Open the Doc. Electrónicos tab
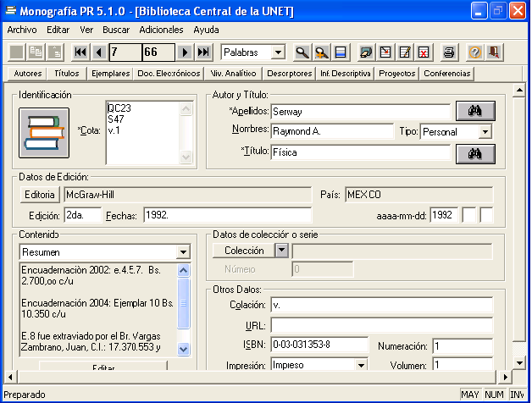The height and width of the screenshot is (403, 532). 169,74
